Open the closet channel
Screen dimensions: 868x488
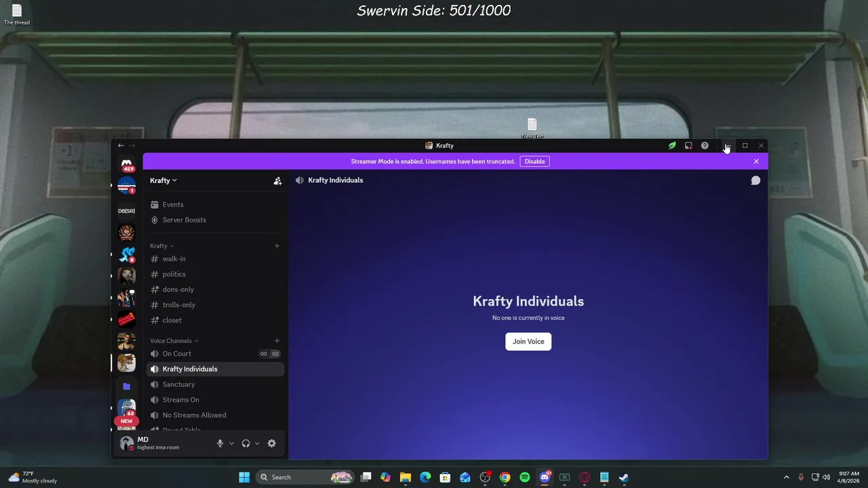click(215, 321)
